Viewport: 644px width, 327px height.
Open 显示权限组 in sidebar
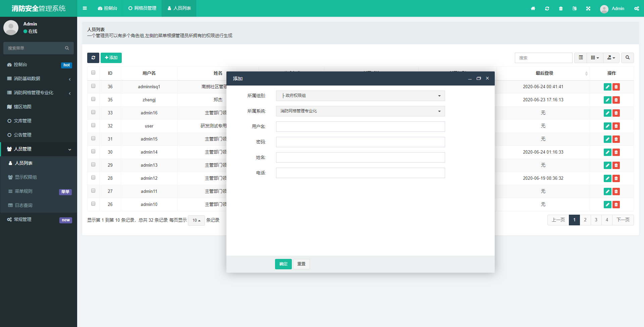pos(39,177)
